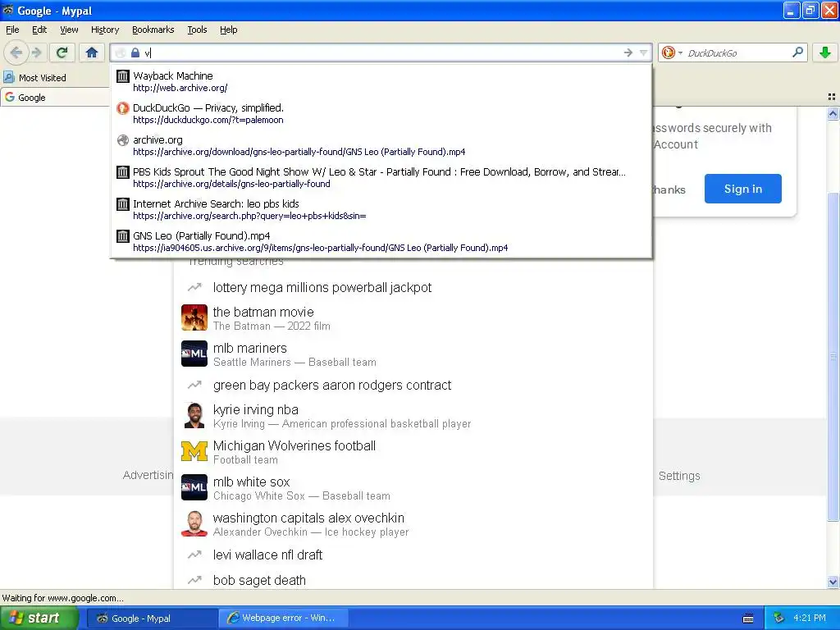Click the Michigan M logo thumbnail
This screenshot has height=630, width=840.
point(194,451)
